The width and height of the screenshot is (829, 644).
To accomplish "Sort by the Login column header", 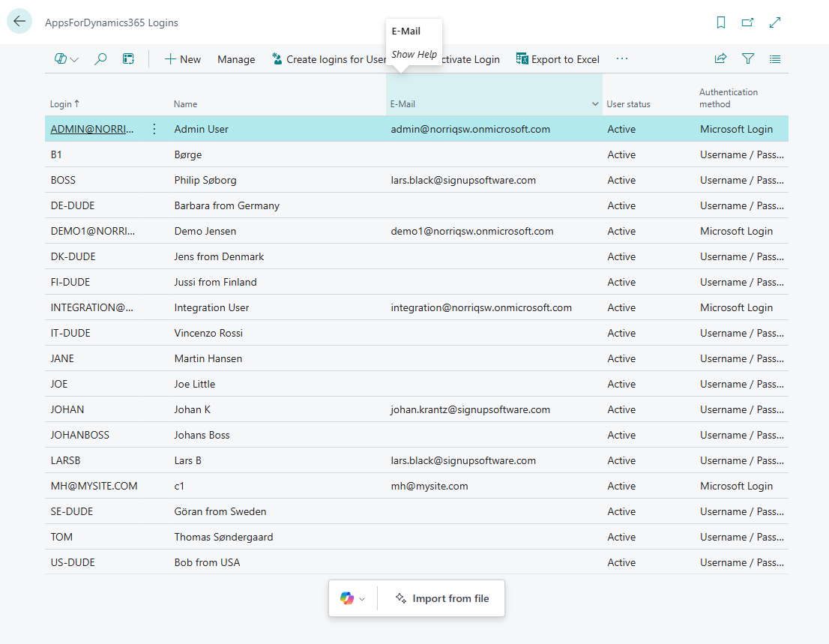I will point(64,103).
